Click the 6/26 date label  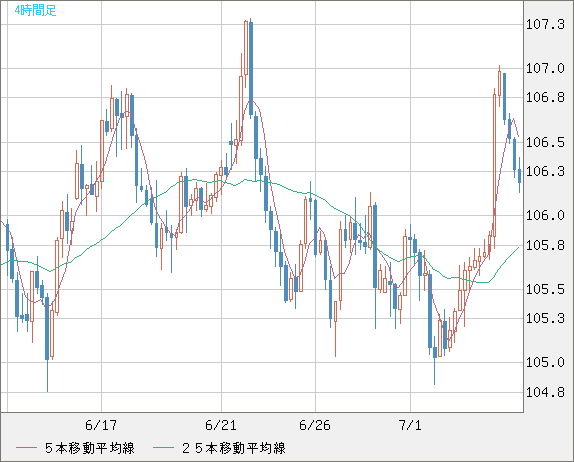pyautogui.click(x=315, y=425)
